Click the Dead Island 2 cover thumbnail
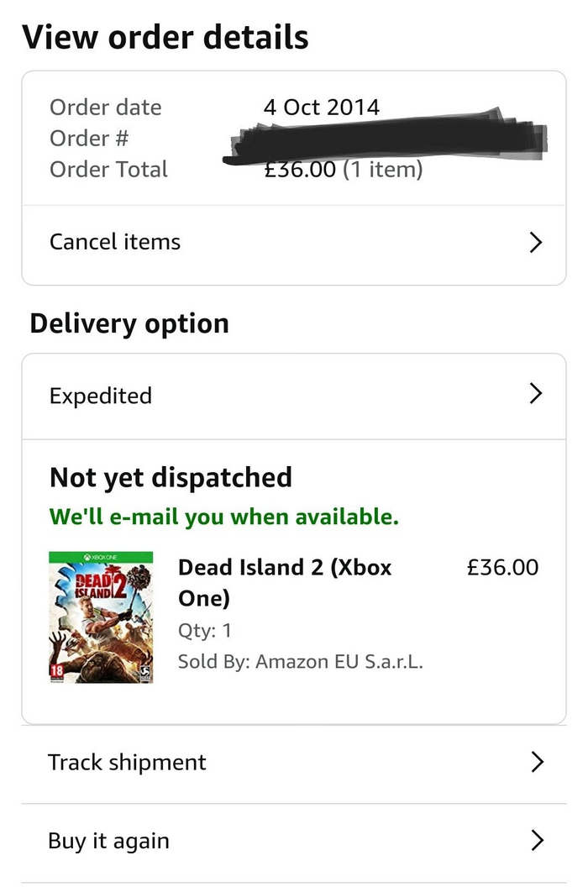Image resolution: width=588 pixels, height=887 pixels. pyautogui.click(x=101, y=617)
